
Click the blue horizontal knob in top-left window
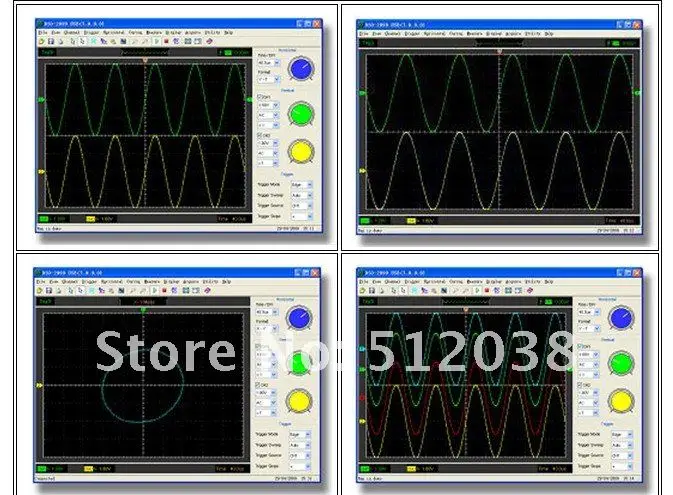click(x=301, y=69)
